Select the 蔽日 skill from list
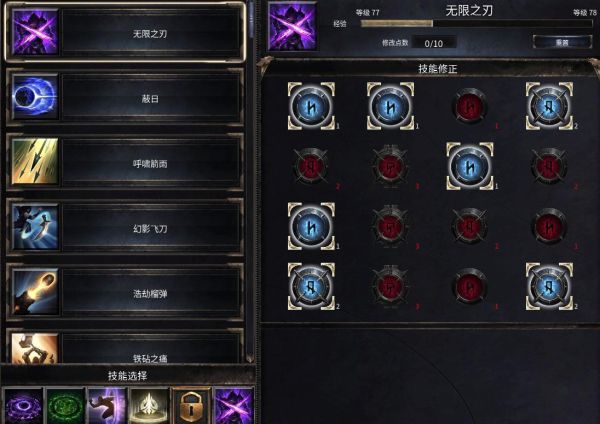 (125, 97)
